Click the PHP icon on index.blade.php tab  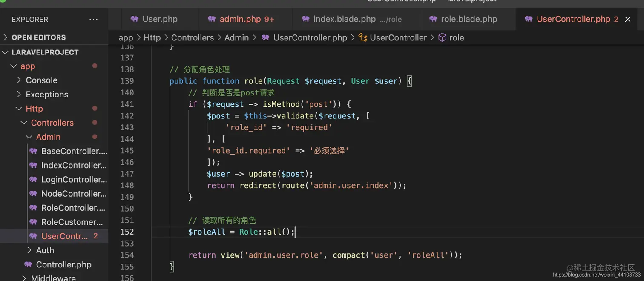305,19
